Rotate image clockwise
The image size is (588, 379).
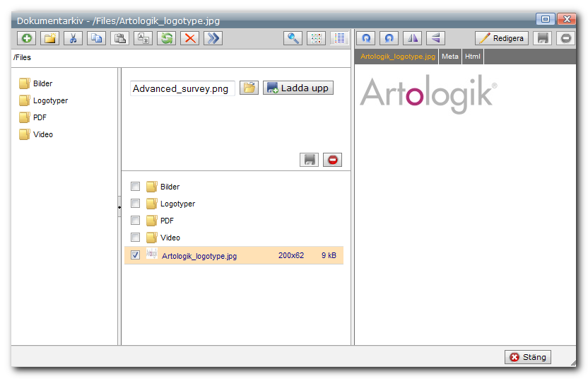click(365, 38)
